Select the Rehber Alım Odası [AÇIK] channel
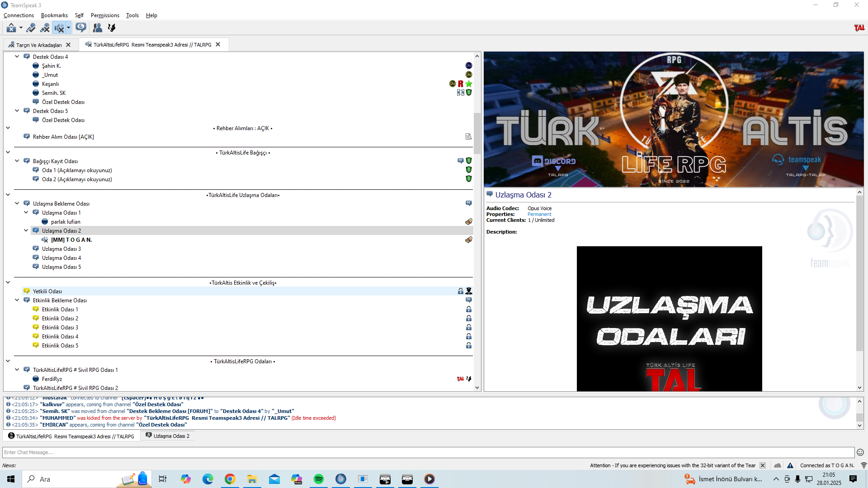The height and width of the screenshot is (488, 868). pos(63,136)
